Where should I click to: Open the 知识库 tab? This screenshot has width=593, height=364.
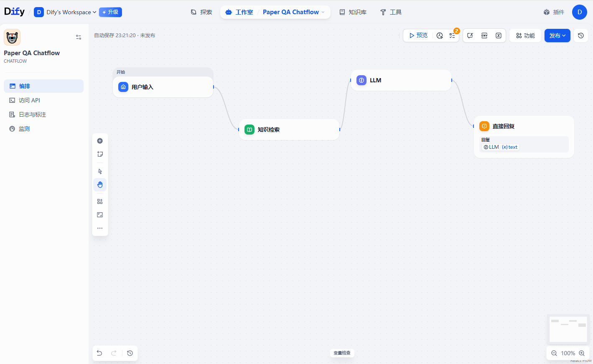(x=353, y=12)
